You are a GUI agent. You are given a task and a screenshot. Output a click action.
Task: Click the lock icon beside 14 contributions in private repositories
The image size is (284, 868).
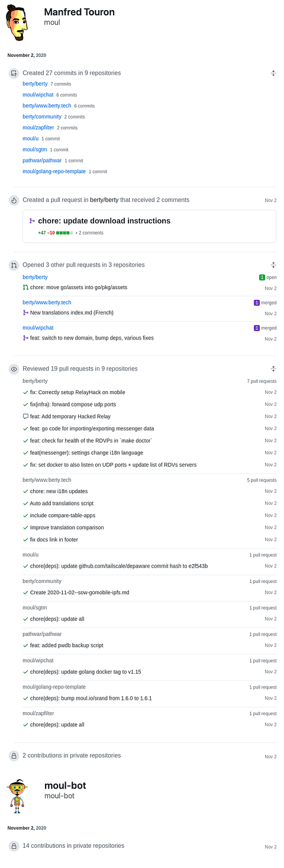[x=14, y=846]
